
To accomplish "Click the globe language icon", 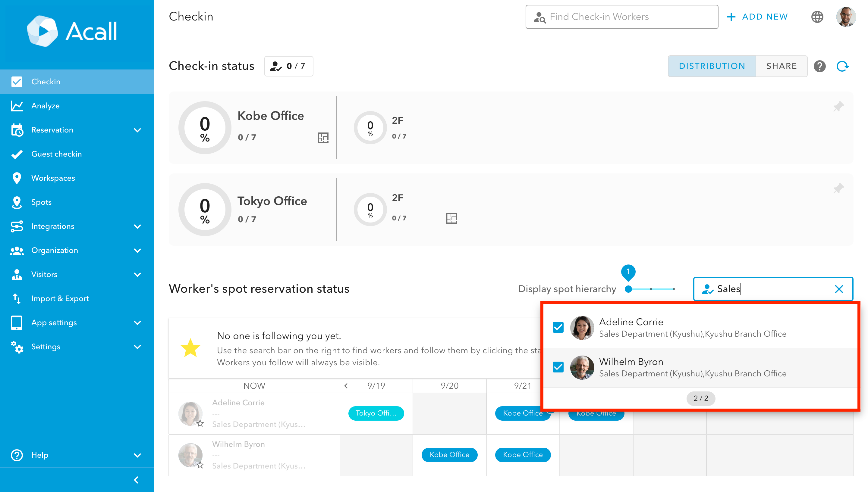I will (x=817, y=17).
